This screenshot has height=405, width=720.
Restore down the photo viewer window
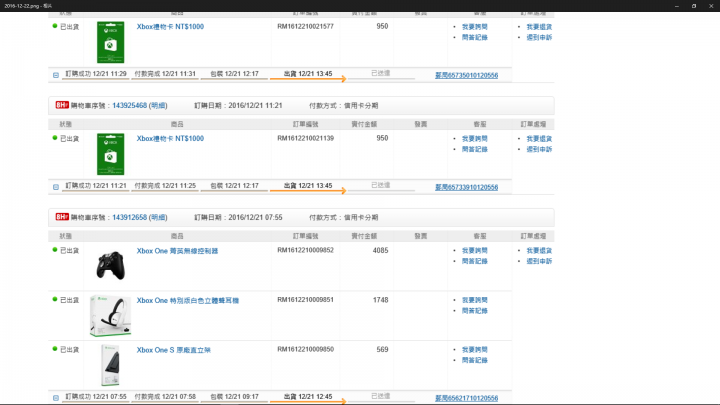(694, 6)
